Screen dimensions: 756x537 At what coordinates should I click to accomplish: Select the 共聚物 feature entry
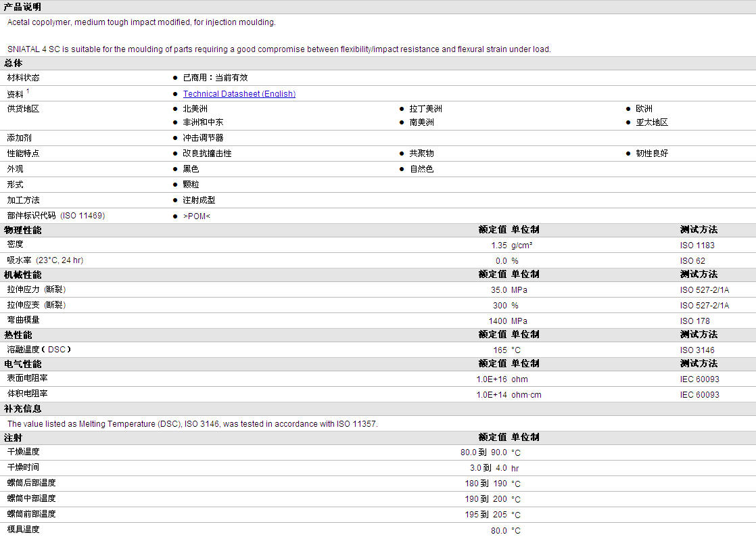[422, 154]
